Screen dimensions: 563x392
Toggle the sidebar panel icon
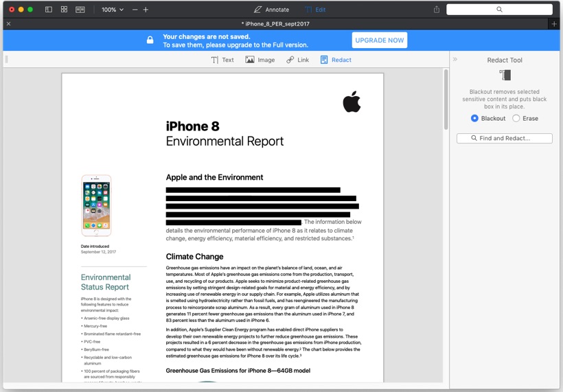point(49,10)
